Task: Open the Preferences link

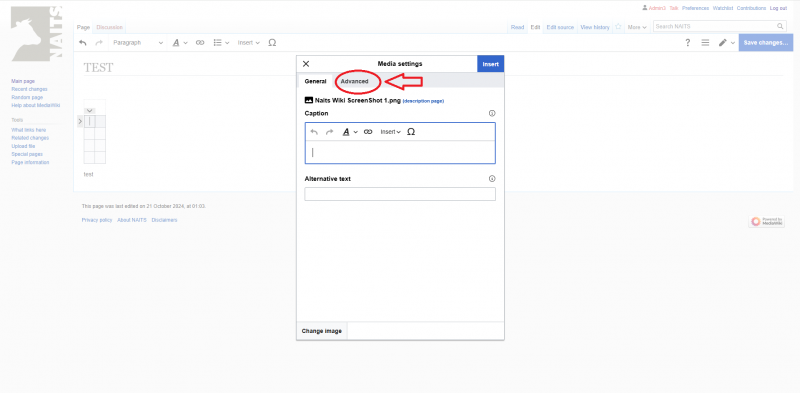Action: [695, 8]
